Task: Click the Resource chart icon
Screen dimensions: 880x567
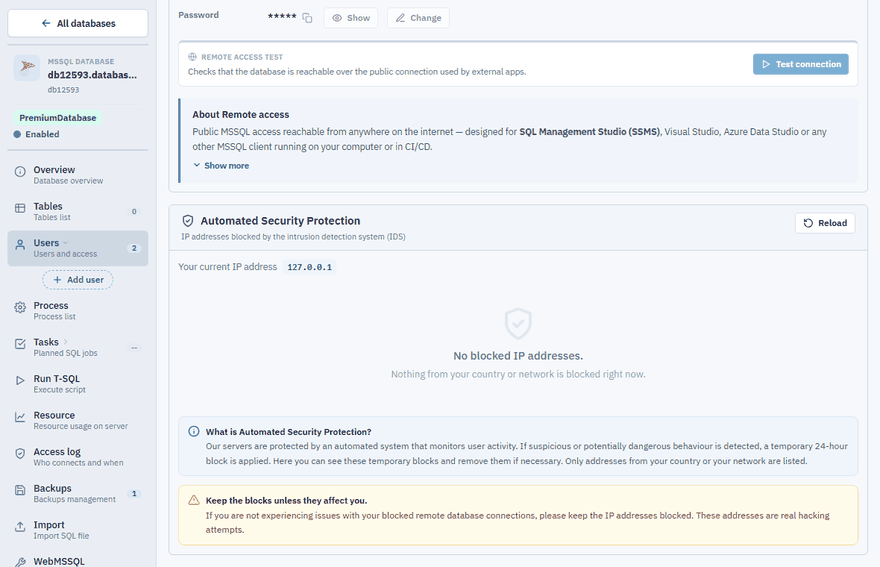Action: tap(20, 417)
